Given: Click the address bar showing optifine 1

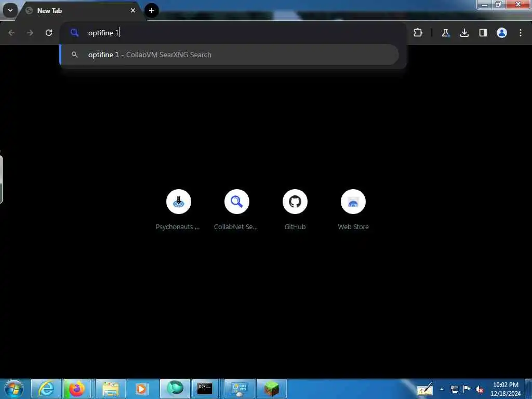Looking at the screenshot, I should 234,33.
